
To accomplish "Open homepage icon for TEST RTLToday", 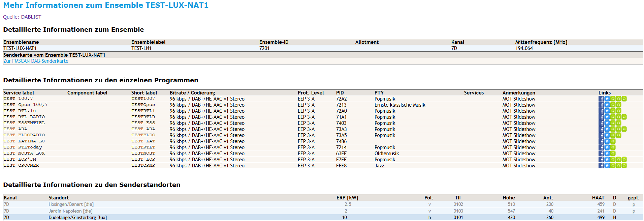I will pos(607,147).
